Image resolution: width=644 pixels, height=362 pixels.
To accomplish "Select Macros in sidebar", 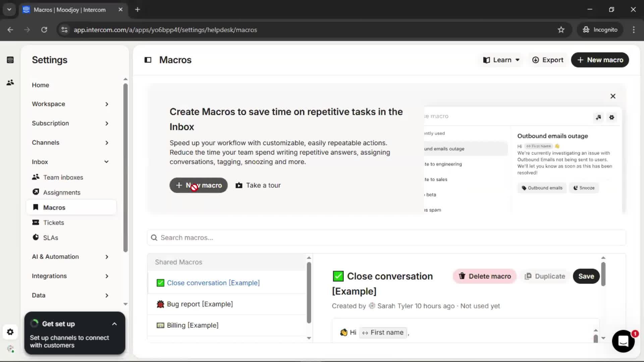I will click(71, 207).
